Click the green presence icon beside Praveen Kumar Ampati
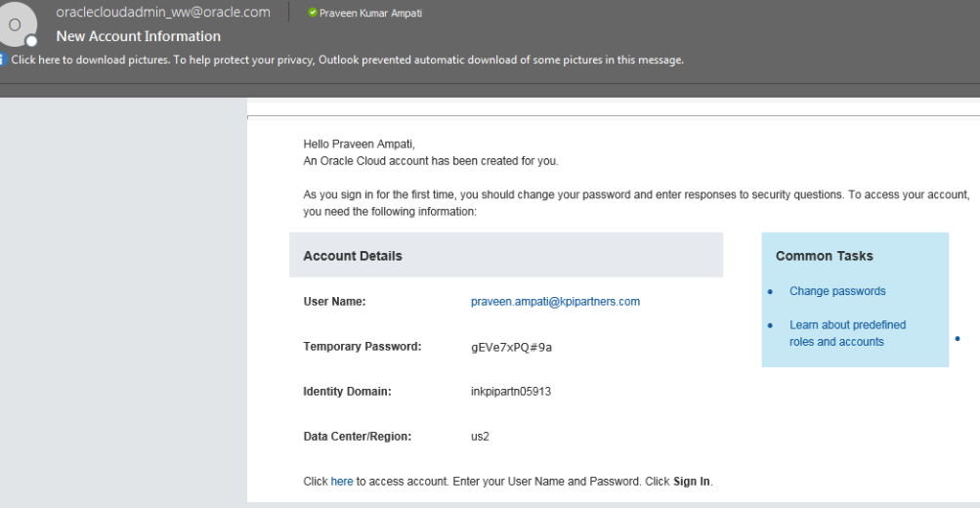 point(312,13)
